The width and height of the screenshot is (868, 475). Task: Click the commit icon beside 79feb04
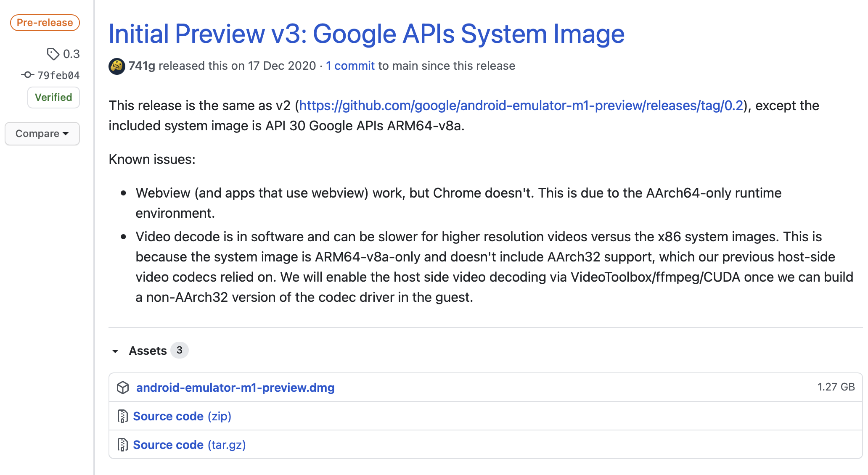click(28, 75)
